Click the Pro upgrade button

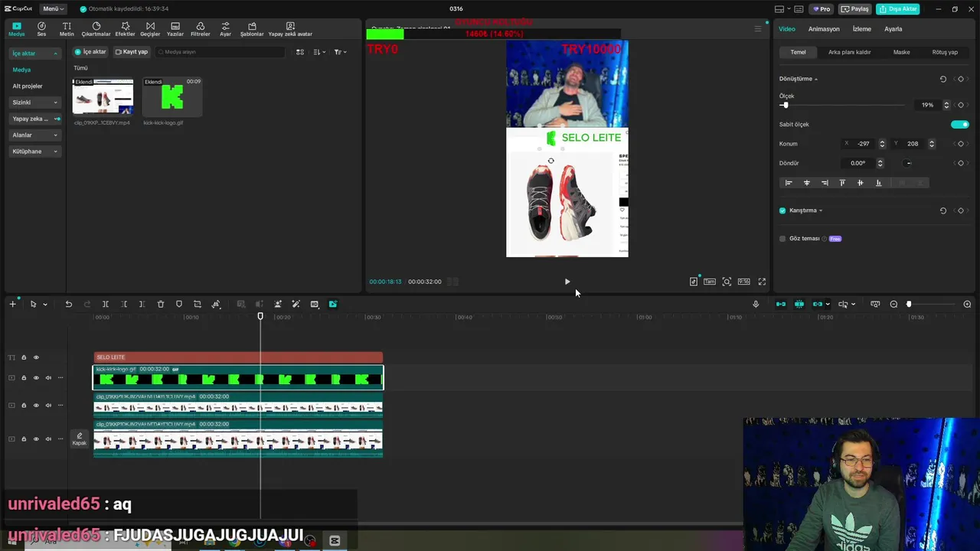click(x=822, y=9)
